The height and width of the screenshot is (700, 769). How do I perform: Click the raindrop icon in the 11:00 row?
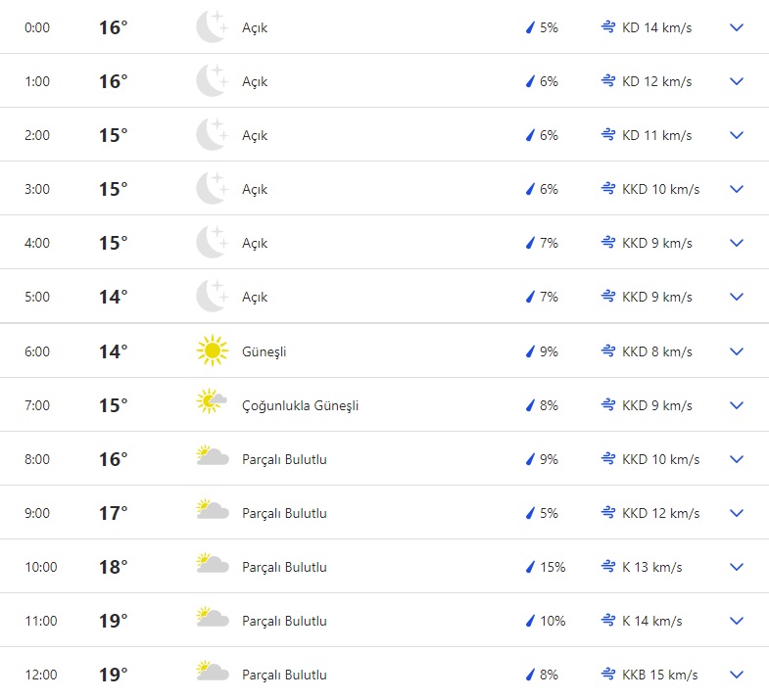tap(530, 621)
